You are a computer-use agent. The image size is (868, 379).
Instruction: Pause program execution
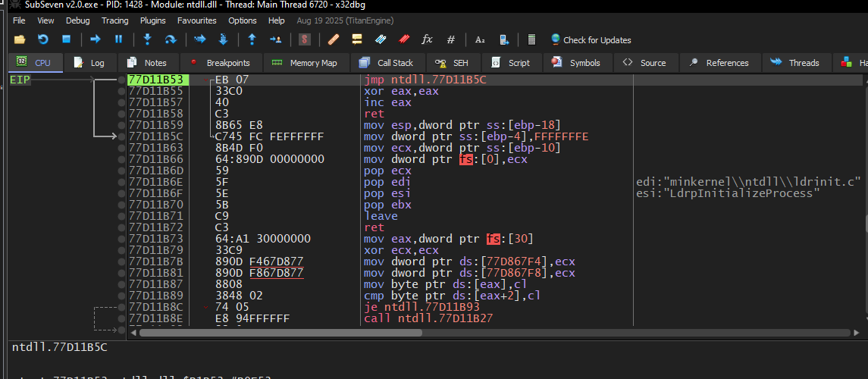click(x=118, y=39)
